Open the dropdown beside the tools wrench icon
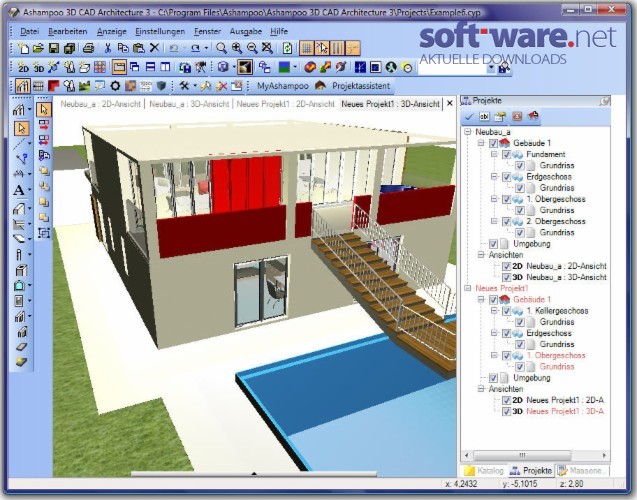The width and height of the screenshot is (637, 500). [195, 86]
